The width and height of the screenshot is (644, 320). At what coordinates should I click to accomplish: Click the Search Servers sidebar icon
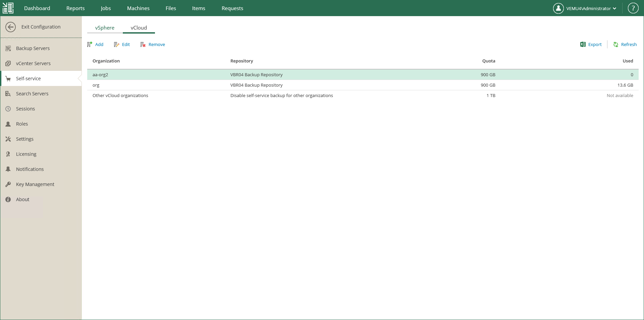[x=8, y=94]
